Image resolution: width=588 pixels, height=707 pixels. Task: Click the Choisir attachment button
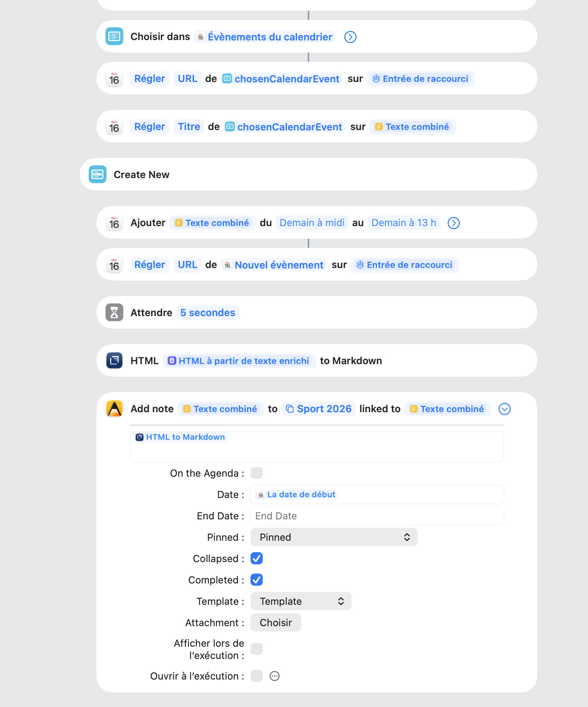tap(276, 623)
